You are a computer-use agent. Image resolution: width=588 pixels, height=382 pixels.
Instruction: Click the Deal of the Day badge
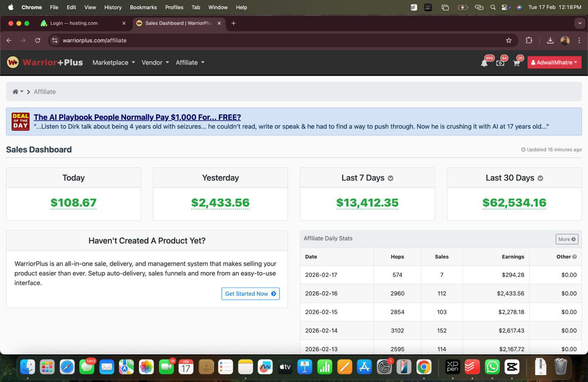pos(20,122)
